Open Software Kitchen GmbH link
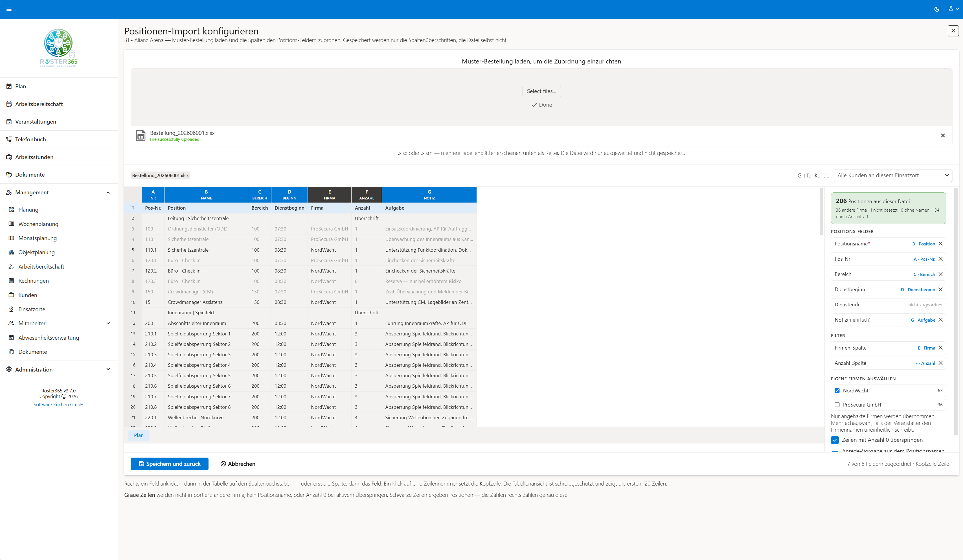 coord(58,405)
